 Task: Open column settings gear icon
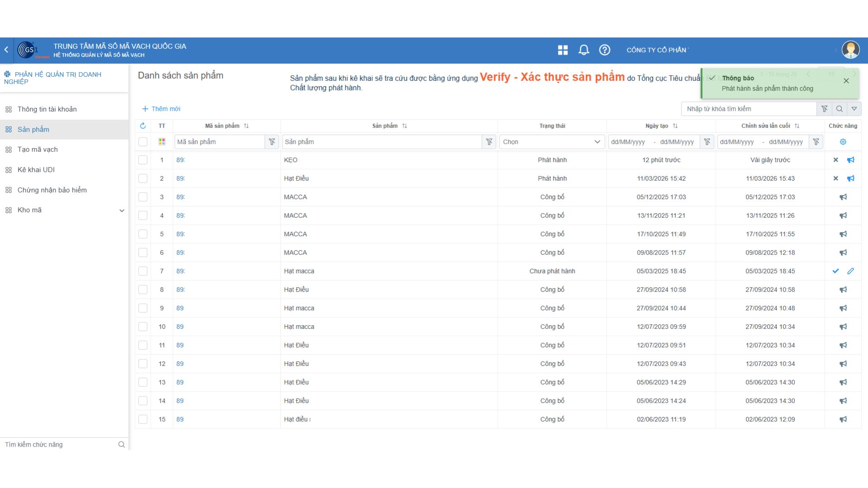pyautogui.click(x=843, y=142)
